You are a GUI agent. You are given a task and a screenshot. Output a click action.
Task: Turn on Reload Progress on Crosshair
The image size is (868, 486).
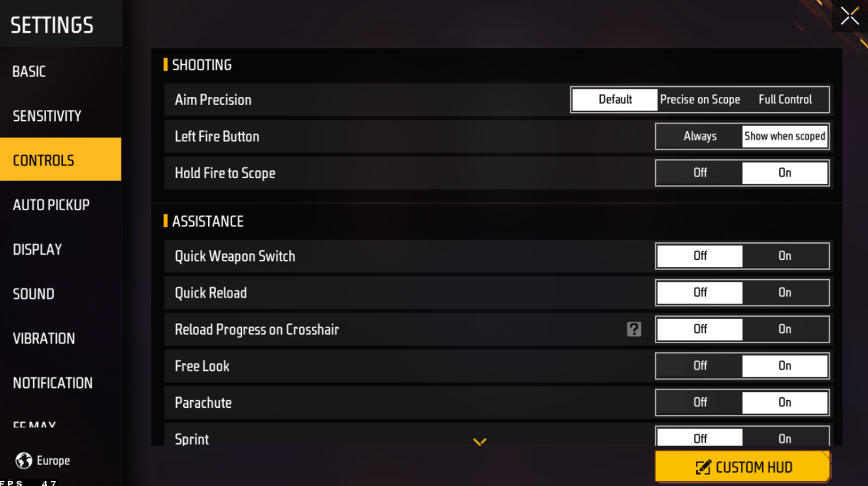pos(785,329)
